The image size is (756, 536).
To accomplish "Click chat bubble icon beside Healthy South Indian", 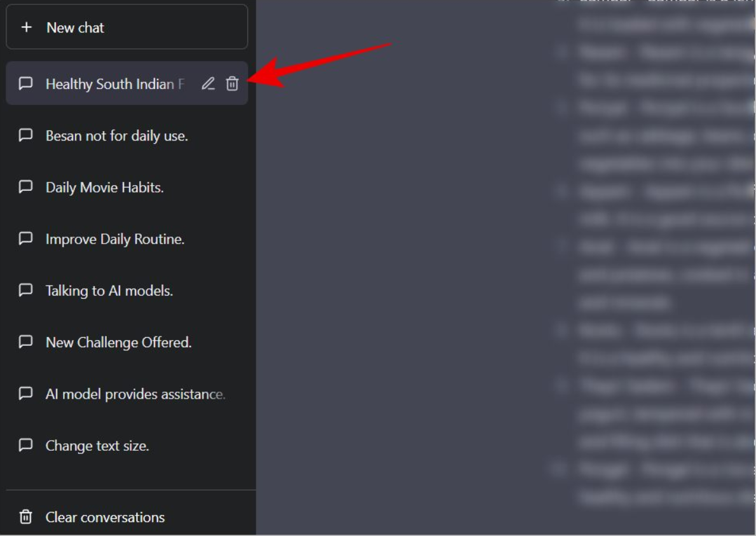I will pyautogui.click(x=26, y=84).
